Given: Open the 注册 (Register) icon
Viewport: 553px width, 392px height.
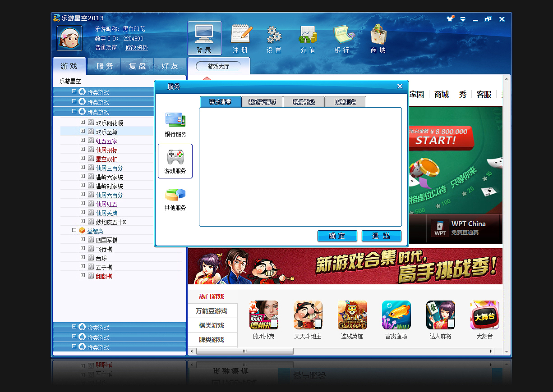Looking at the screenshot, I should pos(241,38).
